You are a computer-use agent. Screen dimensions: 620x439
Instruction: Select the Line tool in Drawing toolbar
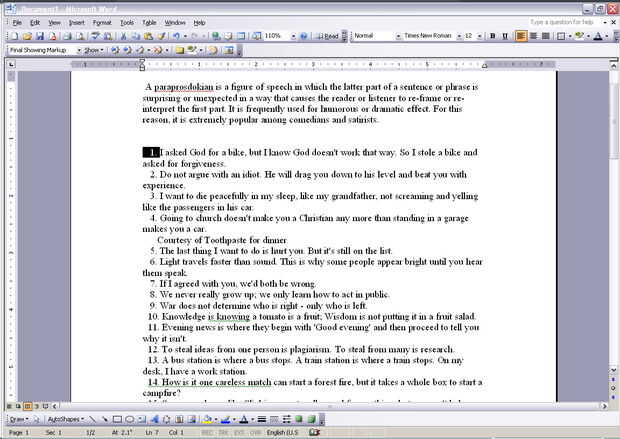(92, 419)
